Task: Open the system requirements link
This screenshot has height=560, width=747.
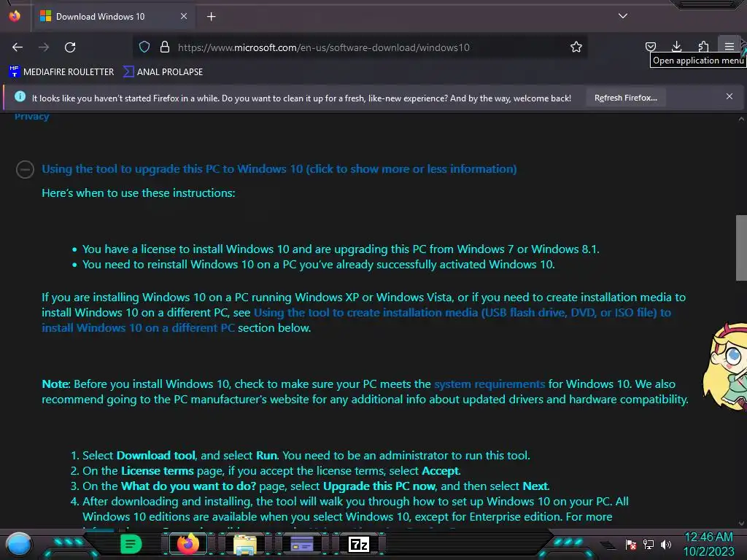Action: (x=489, y=384)
